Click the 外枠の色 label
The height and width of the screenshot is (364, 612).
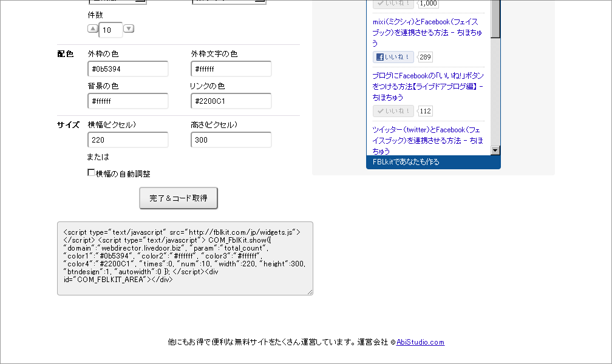click(x=103, y=54)
